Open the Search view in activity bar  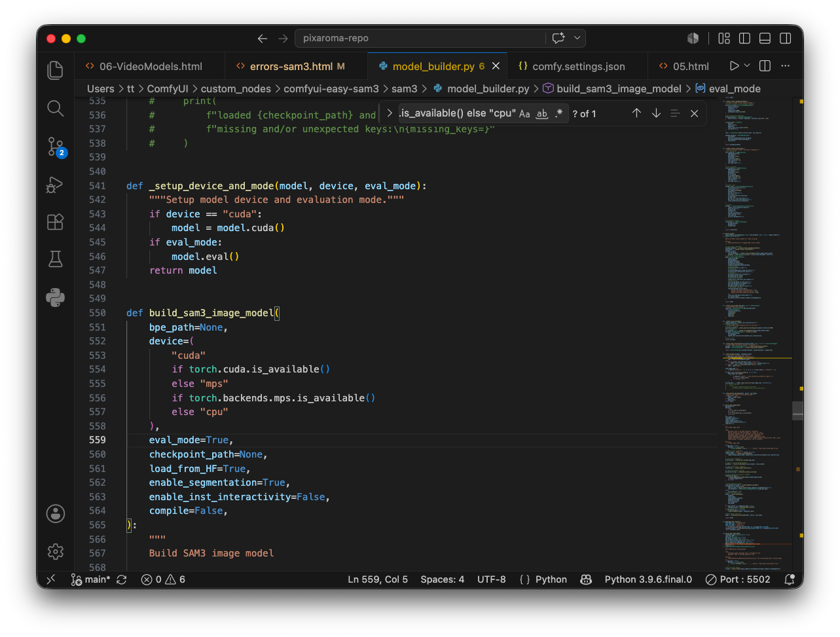click(x=56, y=108)
